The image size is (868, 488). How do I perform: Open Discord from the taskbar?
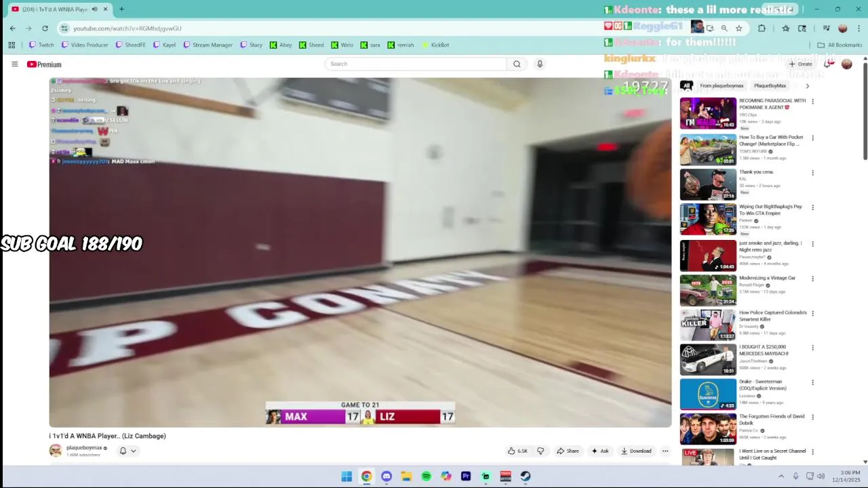(387, 476)
